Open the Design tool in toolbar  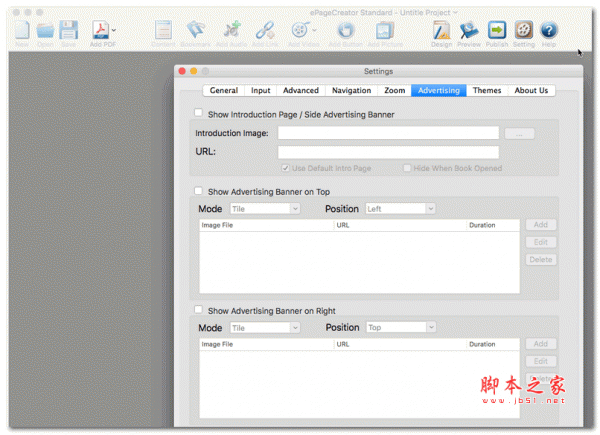pyautogui.click(x=442, y=31)
